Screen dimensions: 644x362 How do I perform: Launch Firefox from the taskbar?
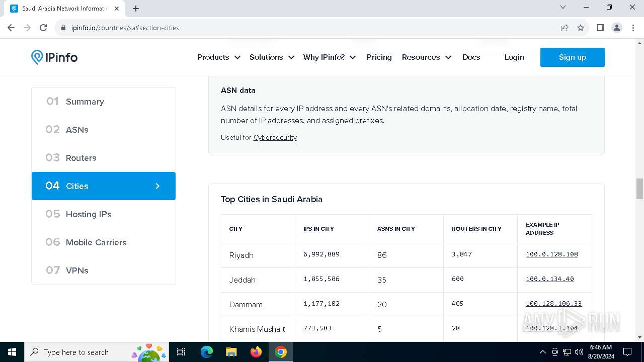256,352
